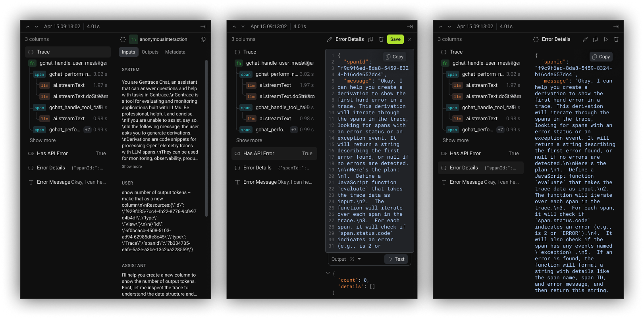Click the pencil edit icon in right panel header
The height and width of the screenshot is (319, 644).
tap(585, 39)
